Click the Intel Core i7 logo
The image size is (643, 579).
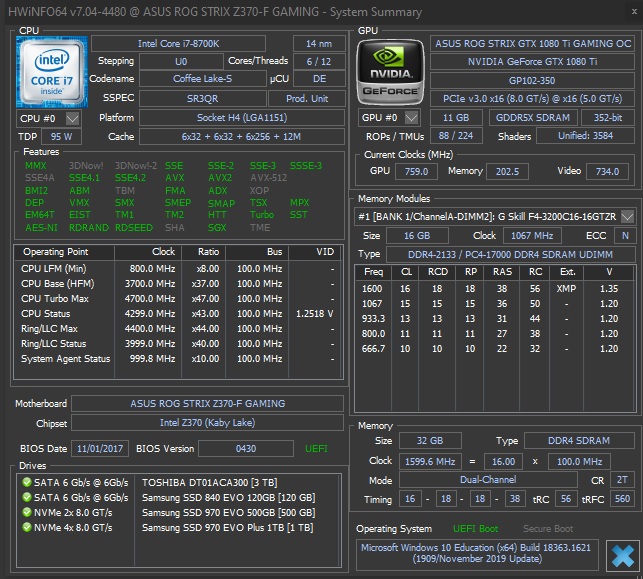[x=52, y=72]
